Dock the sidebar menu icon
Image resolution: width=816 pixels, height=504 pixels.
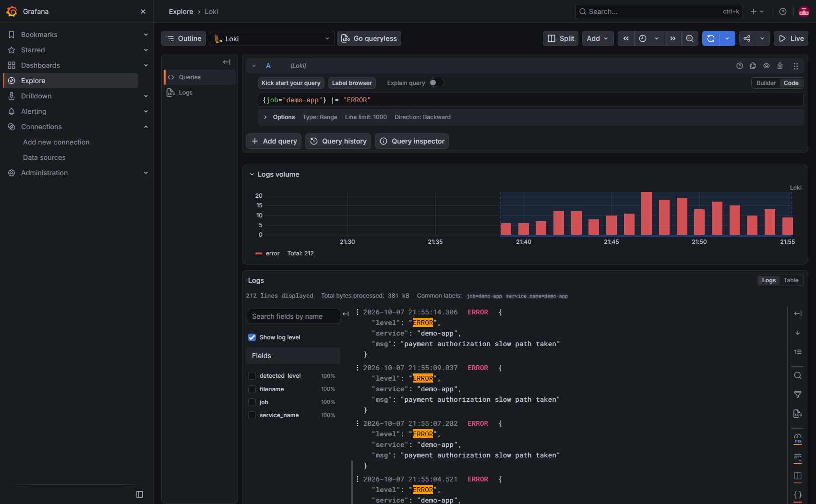140,494
